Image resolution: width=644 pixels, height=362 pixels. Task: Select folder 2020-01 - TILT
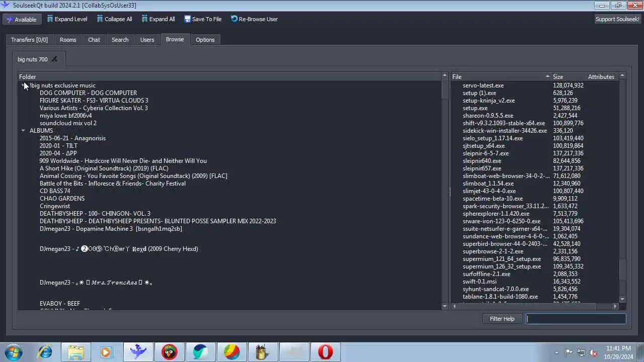pyautogui.click(x=58, y=146)
